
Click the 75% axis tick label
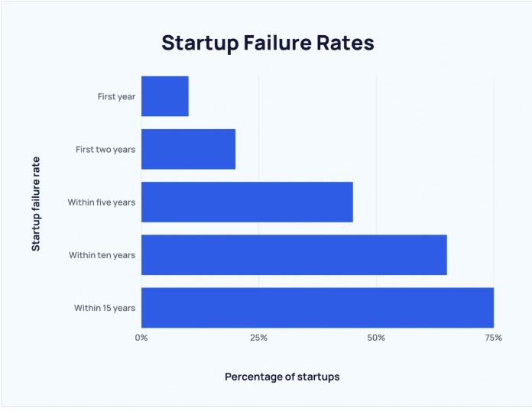click(x=493, y=337)
